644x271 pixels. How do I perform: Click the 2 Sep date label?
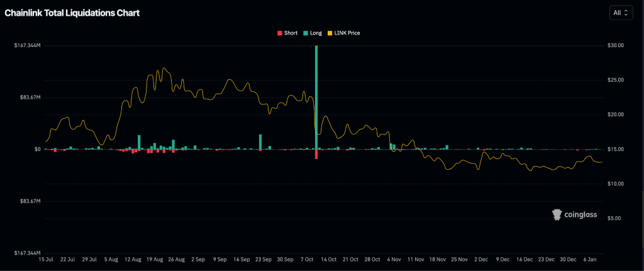click(x=198, y=260)
